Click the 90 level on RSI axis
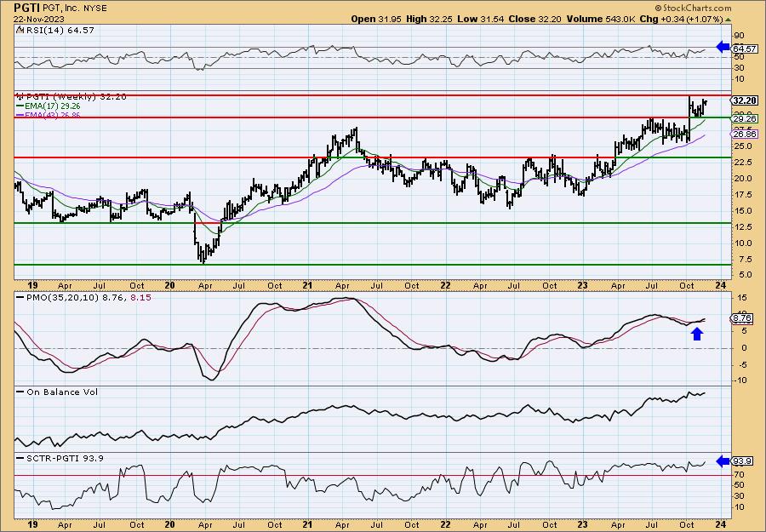This screenshot has width=766, height=532. [x=739, y=36]
